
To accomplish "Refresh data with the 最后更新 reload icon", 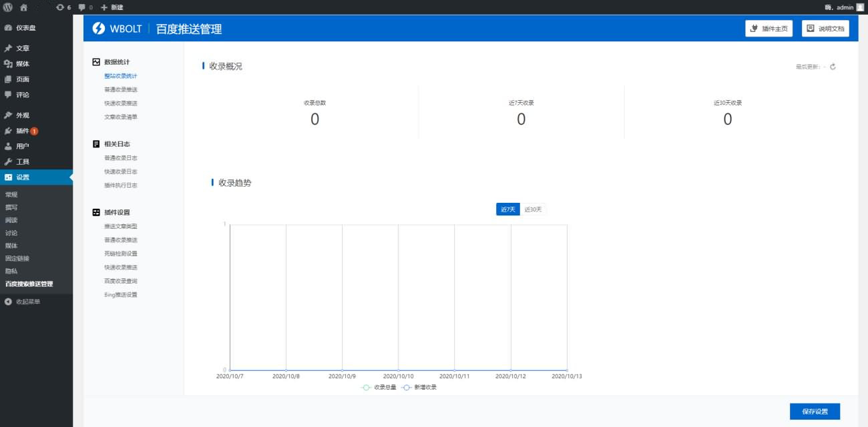I will coord(833,67).
